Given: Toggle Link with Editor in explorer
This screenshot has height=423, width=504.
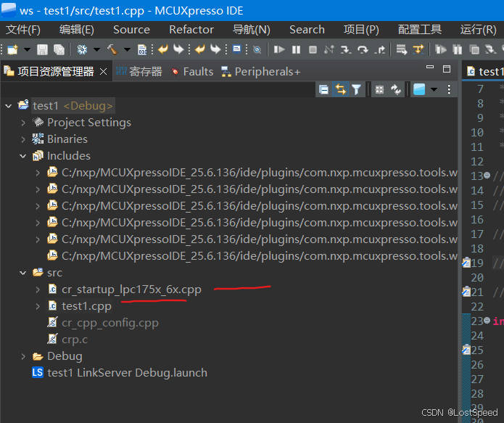Looking at the screenshot, I should point(340,89).
